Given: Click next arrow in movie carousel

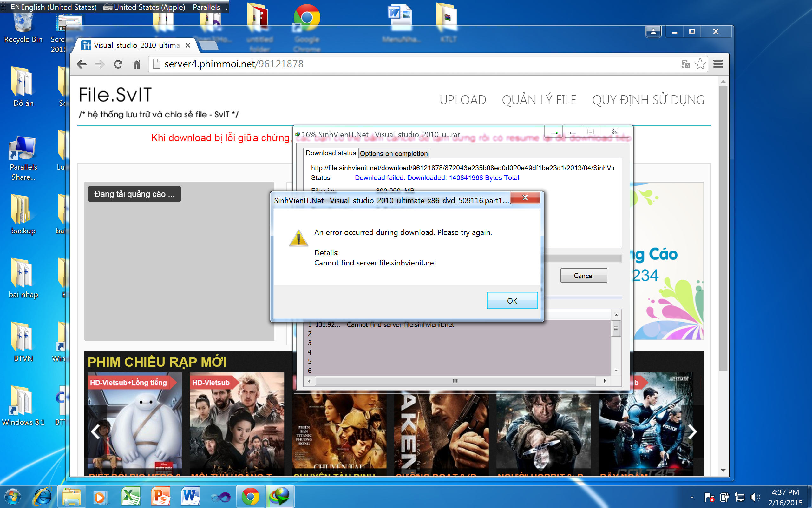Looking at the screenshot, I should pos(692,432).
